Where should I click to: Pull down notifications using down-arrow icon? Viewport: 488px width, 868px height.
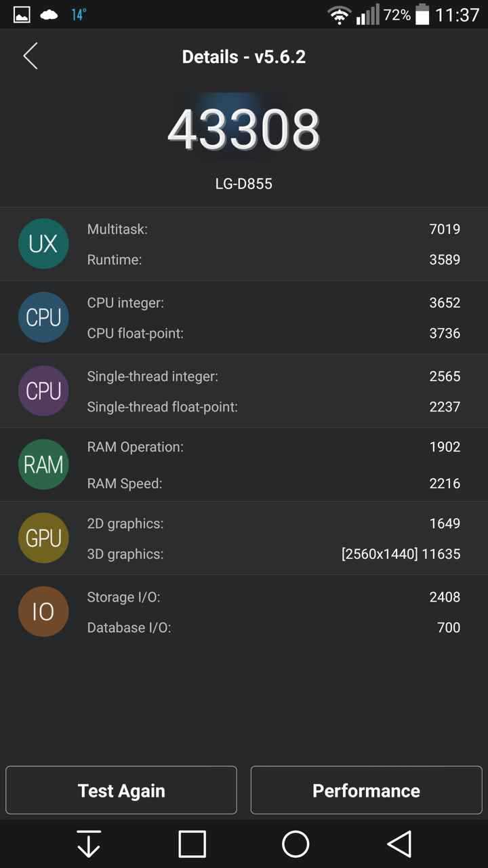point(89,844)
